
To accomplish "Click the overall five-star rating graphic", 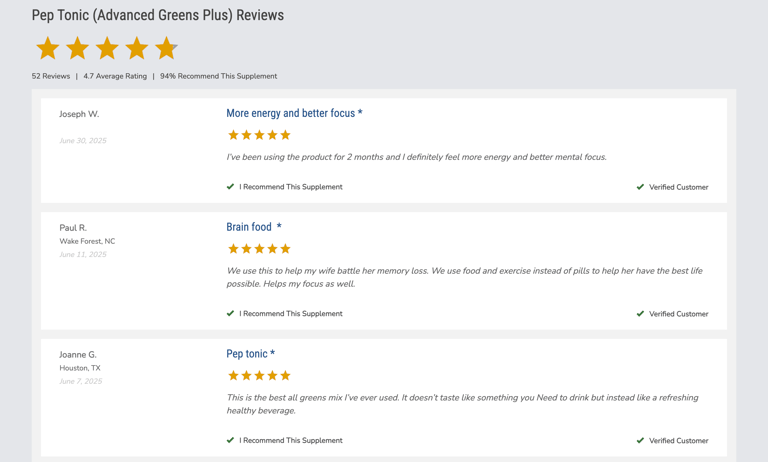I will (x=107, y=48).
